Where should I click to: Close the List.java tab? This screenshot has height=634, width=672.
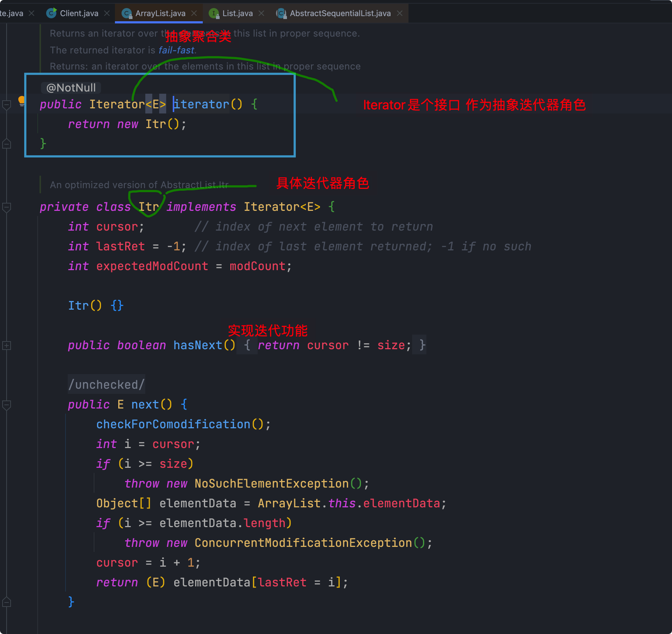click(261, 13)
